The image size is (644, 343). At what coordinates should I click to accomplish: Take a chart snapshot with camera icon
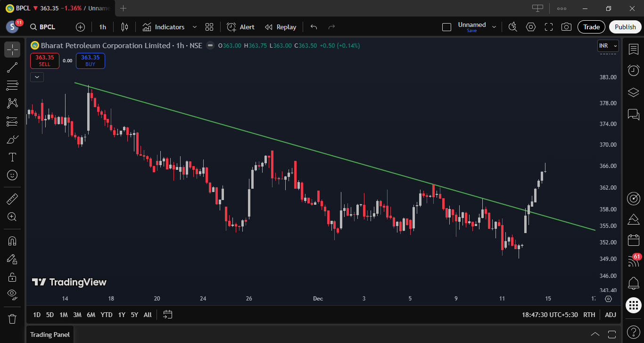point(567,27)
